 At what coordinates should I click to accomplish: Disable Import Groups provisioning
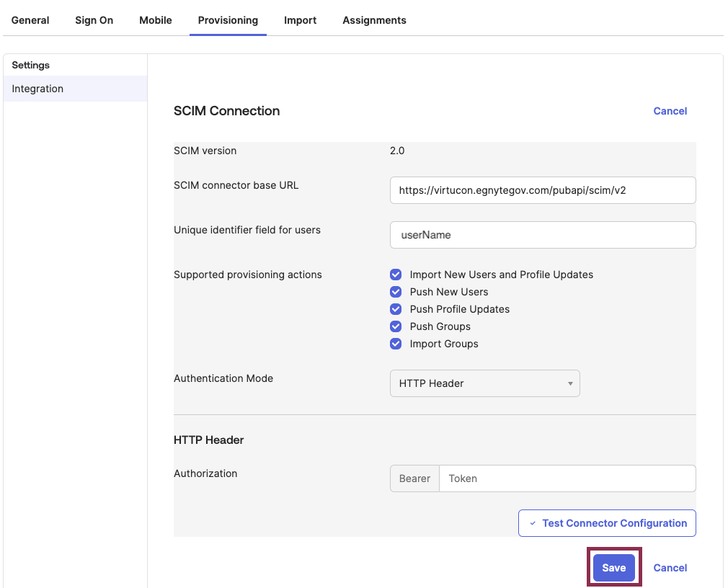coord(395,344)
